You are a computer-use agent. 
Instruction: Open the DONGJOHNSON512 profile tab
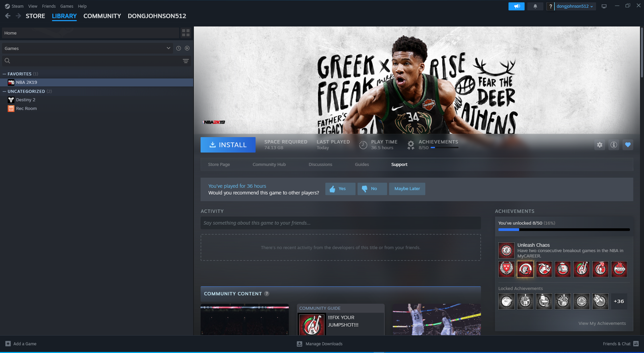[x=157, y=16]
